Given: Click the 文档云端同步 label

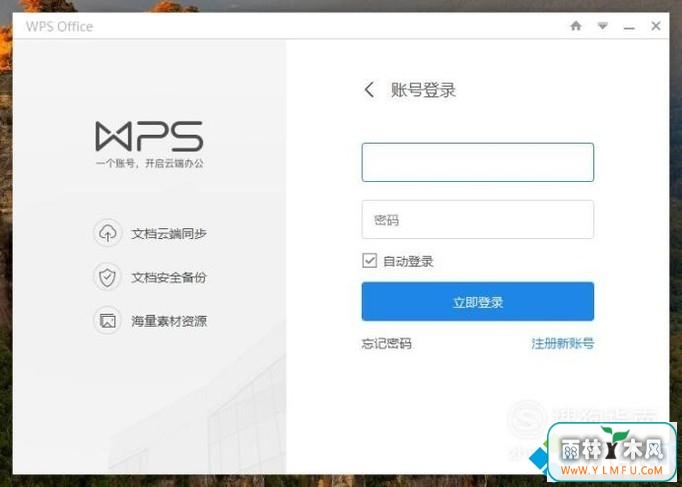Looking at the screenshot, I should pyautogui.click(x=169, y=233).
